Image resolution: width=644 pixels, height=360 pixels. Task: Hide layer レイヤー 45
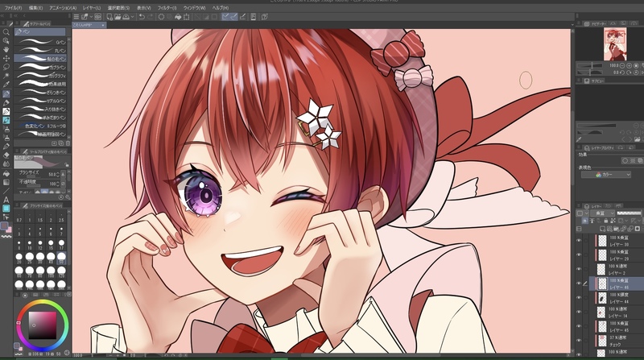[x=579, y=326]
